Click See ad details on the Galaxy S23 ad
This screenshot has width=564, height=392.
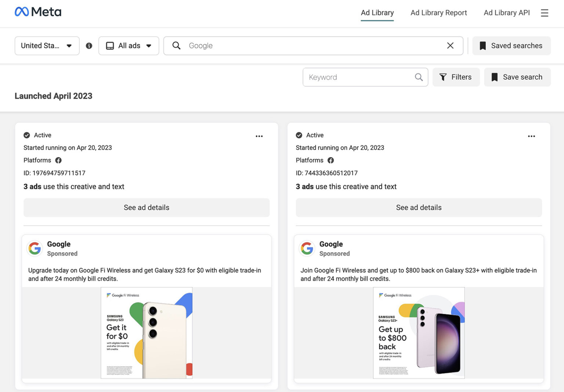point(147,207)
